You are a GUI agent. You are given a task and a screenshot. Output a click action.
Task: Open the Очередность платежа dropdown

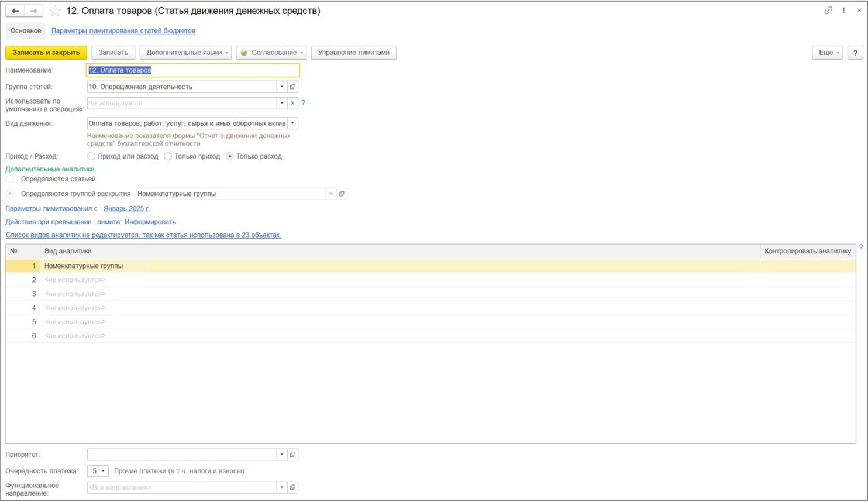click(104, 471)
